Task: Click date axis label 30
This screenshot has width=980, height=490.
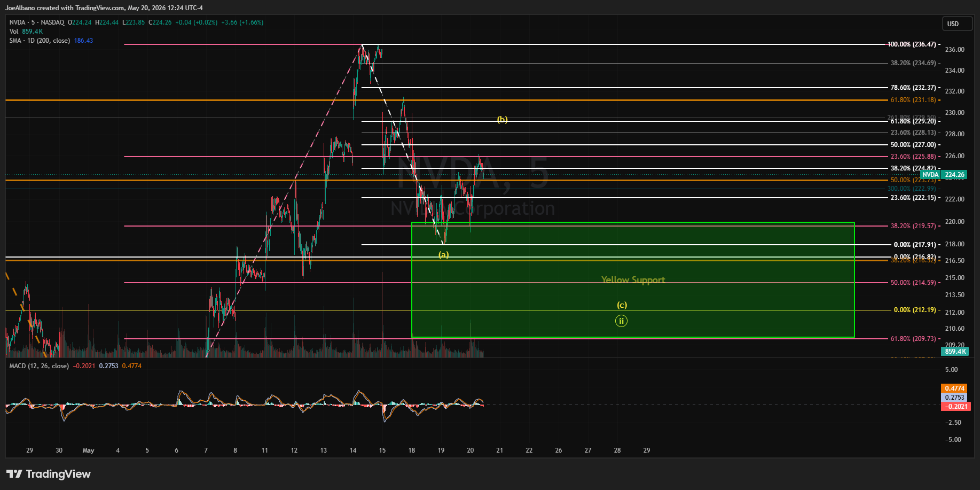Action: [x=59, y=450]
